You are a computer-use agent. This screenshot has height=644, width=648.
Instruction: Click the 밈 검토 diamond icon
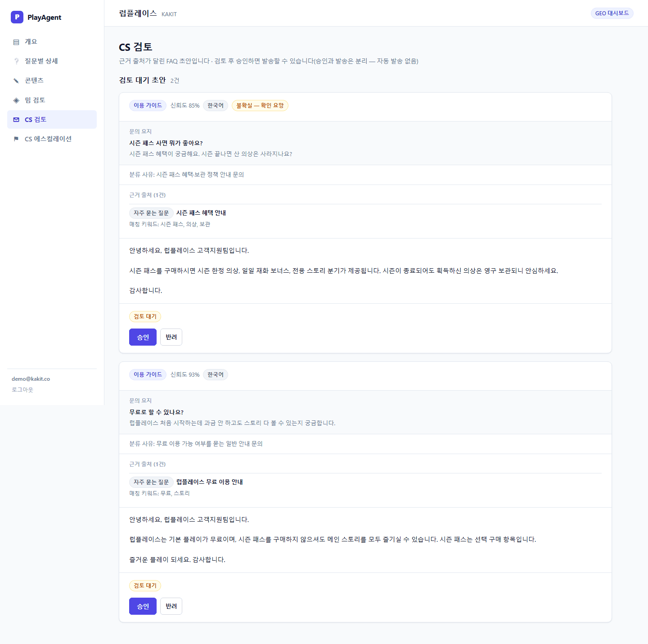[x=16, y=100]
